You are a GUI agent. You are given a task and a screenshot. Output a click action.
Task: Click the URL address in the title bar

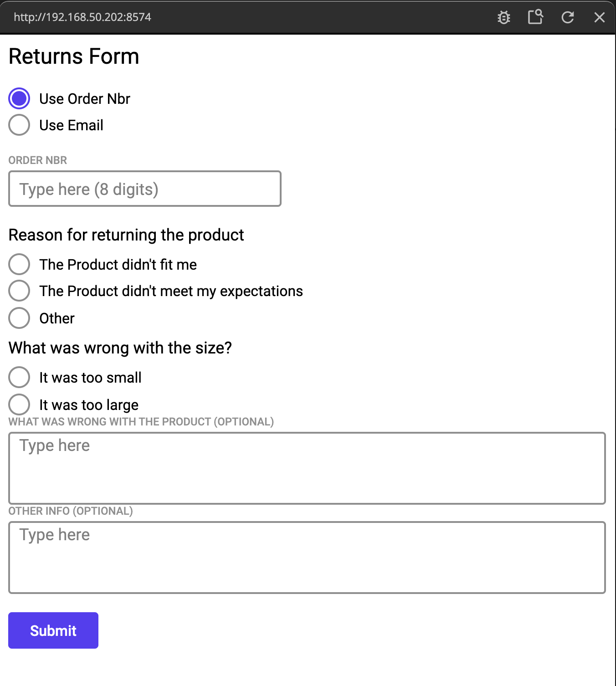coord(82,17)
